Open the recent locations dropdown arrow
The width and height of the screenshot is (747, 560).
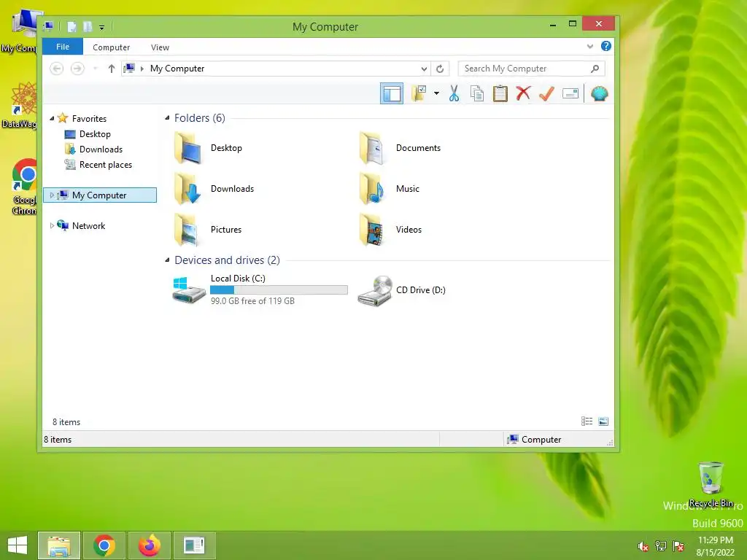pos(96,69)
